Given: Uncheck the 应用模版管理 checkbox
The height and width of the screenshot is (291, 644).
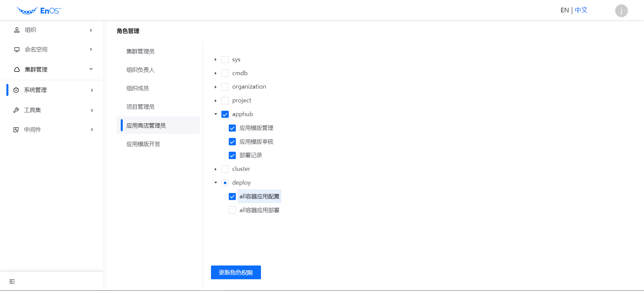Looking at the screenshot, I should (232, 128).
